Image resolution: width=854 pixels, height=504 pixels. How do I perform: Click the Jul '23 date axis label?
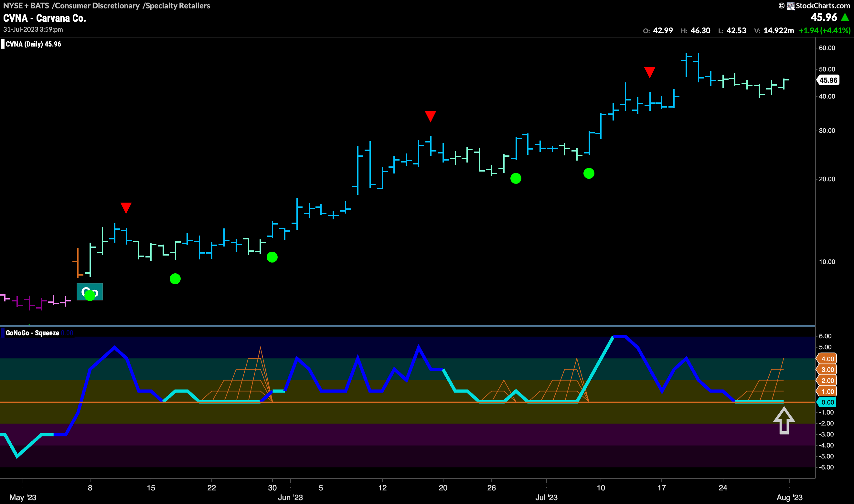(x=546, y=497)
